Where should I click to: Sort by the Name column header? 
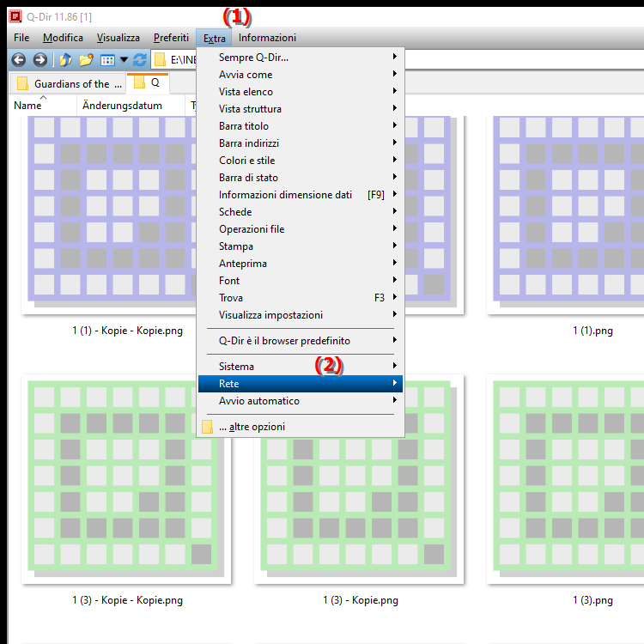tap(28, 106)
